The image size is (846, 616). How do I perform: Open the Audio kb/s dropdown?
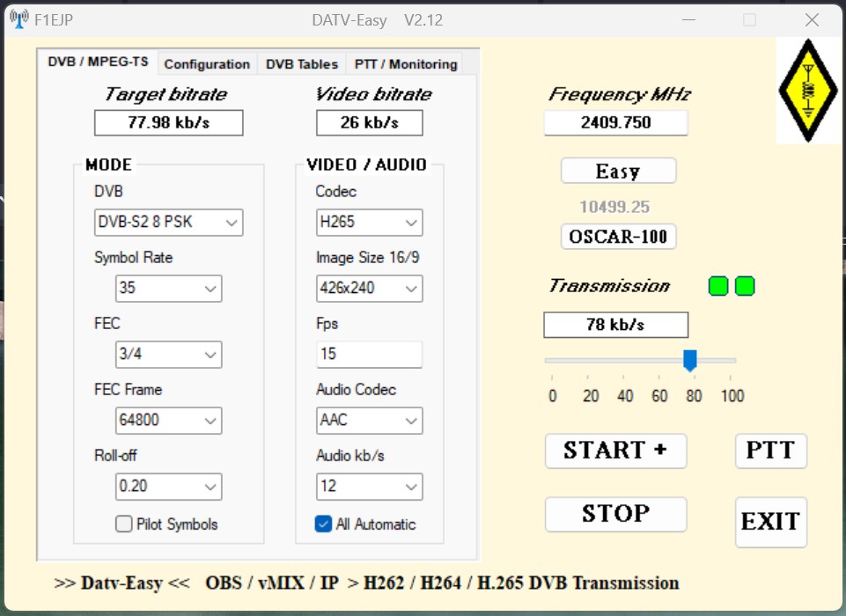(x=369, y=487)
